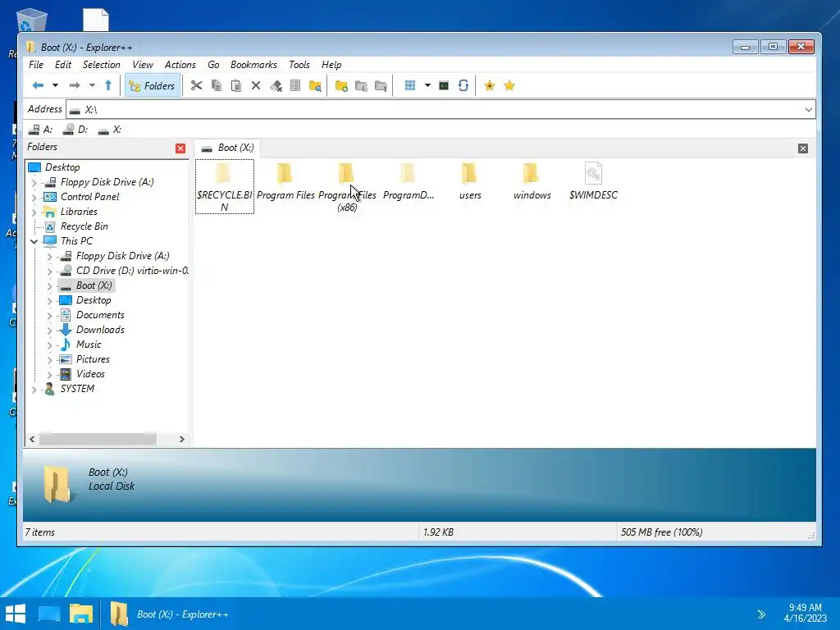Select the $RECYCLE.BIN folder
This screenshot has height=630, width=840.
[225, 186]
